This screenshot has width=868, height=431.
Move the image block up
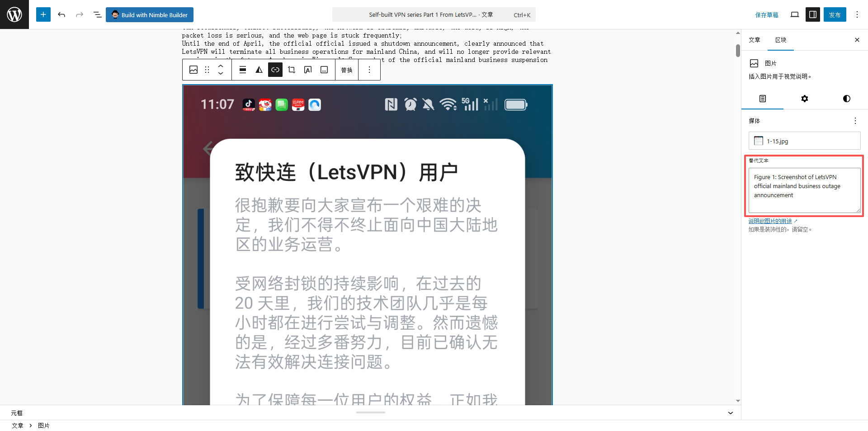click(x=221, y=66)
